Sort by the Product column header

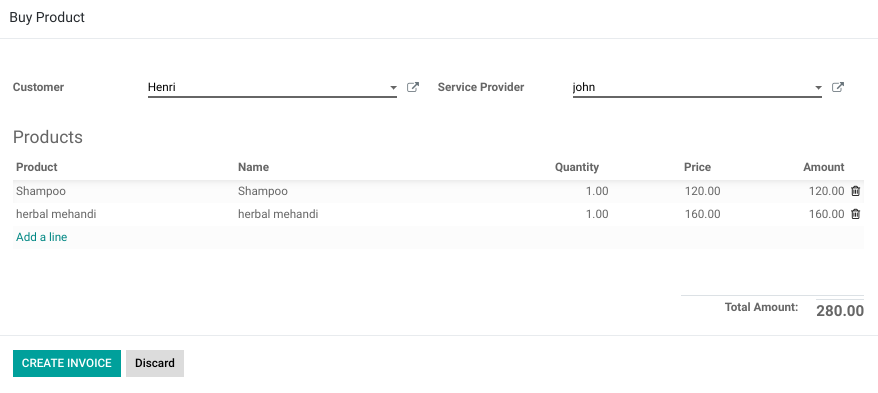coord(37,167)
